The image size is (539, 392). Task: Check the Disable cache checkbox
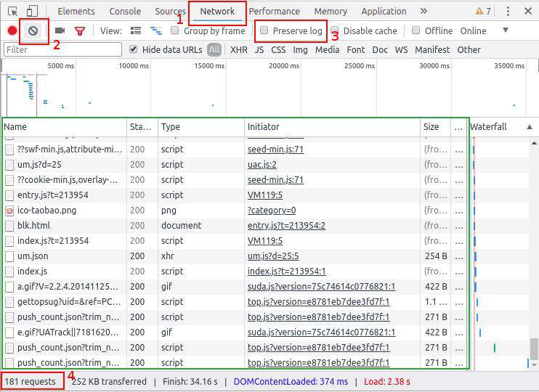click(334, 30)
